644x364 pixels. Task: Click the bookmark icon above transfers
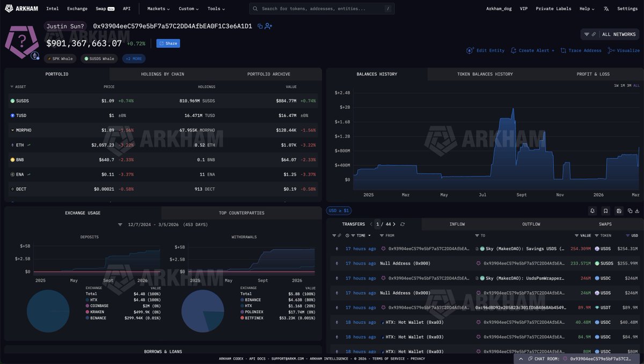point(605,211)
